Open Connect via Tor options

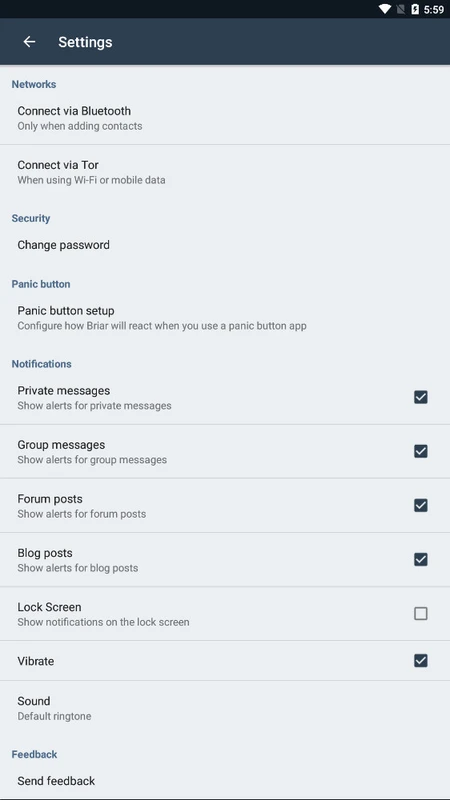[225, 172]
